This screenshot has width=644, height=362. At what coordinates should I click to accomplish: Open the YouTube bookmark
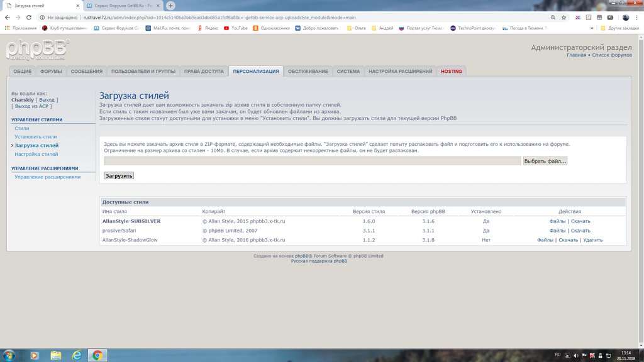coord(236,28)
